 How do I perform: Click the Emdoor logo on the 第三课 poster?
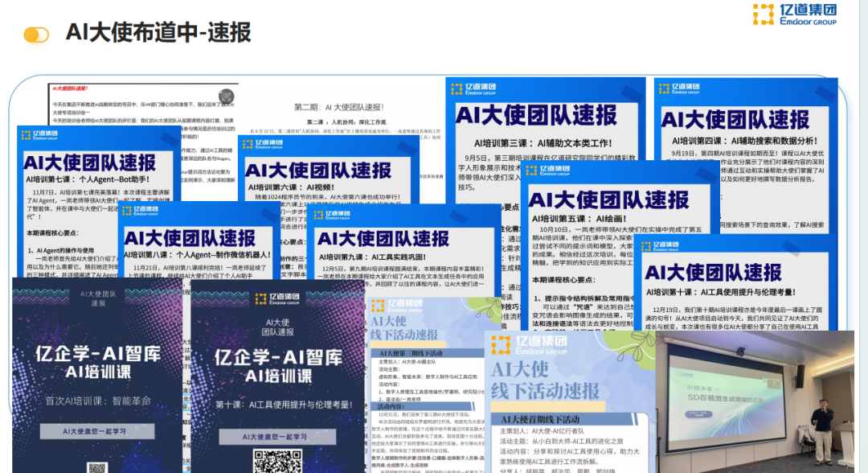(473, 88)
